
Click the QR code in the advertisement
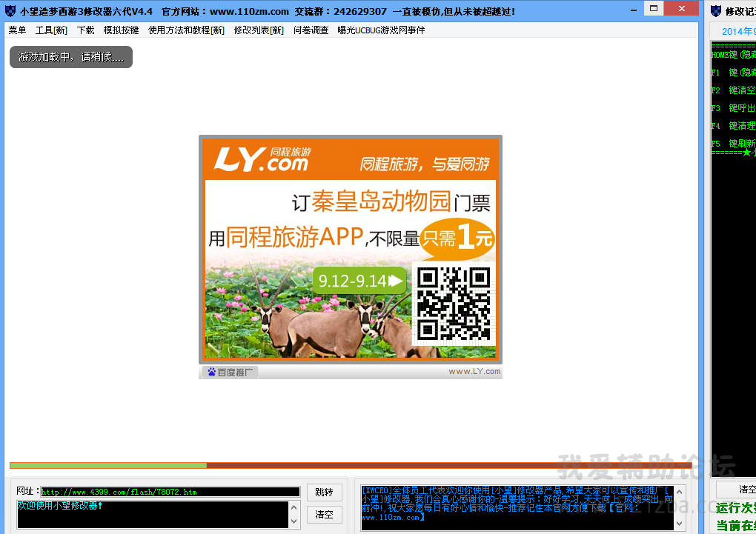coord(454,304)
